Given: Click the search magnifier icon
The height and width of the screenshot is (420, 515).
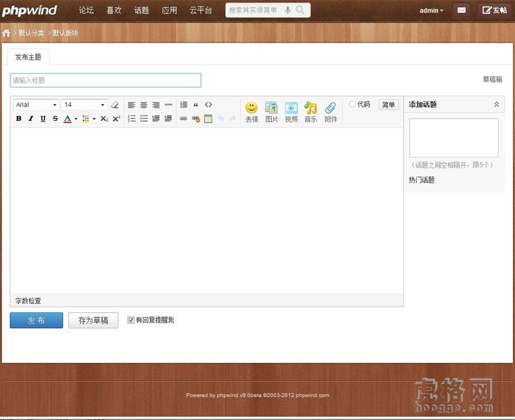Looking at the screenshot, I should click(x=300, y=10).
